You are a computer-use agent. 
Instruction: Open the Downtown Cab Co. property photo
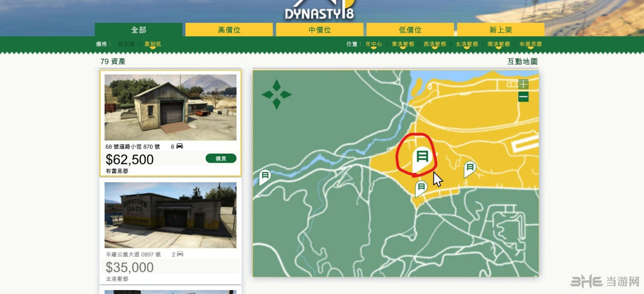point(171,215)
